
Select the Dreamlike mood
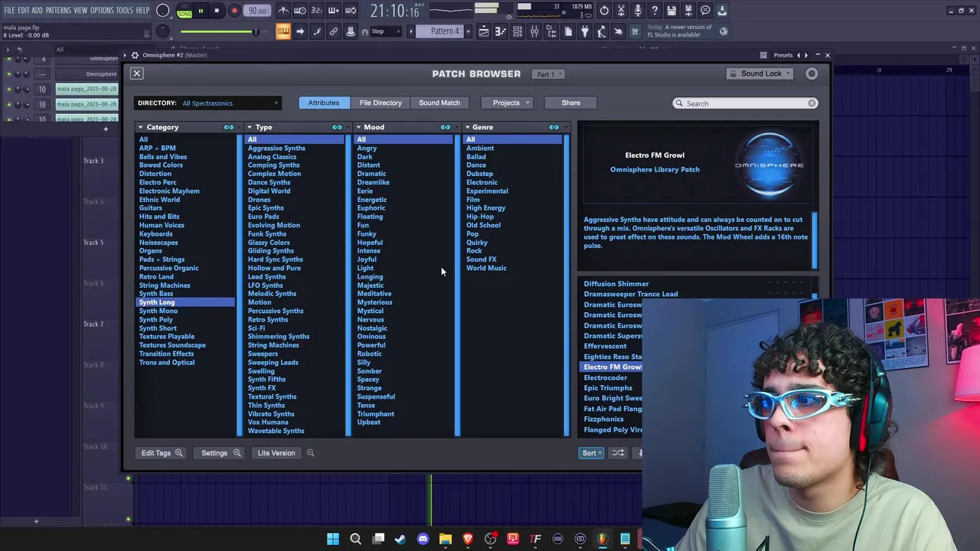coord(374,182)
